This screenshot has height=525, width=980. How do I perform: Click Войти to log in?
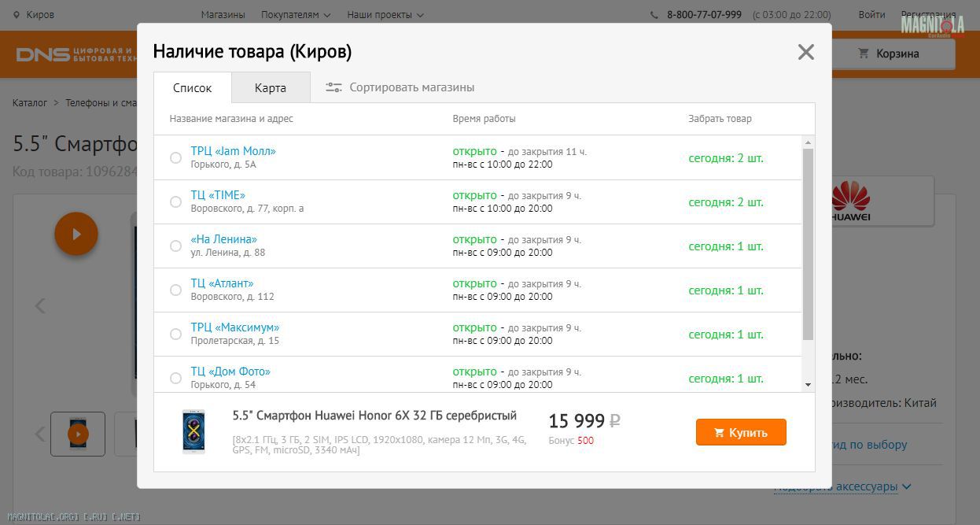point(872,15)
